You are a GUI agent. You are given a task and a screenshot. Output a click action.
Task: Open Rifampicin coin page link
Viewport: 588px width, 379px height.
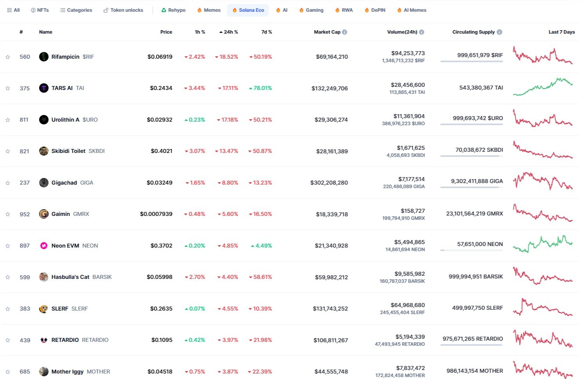pos(73,57)
